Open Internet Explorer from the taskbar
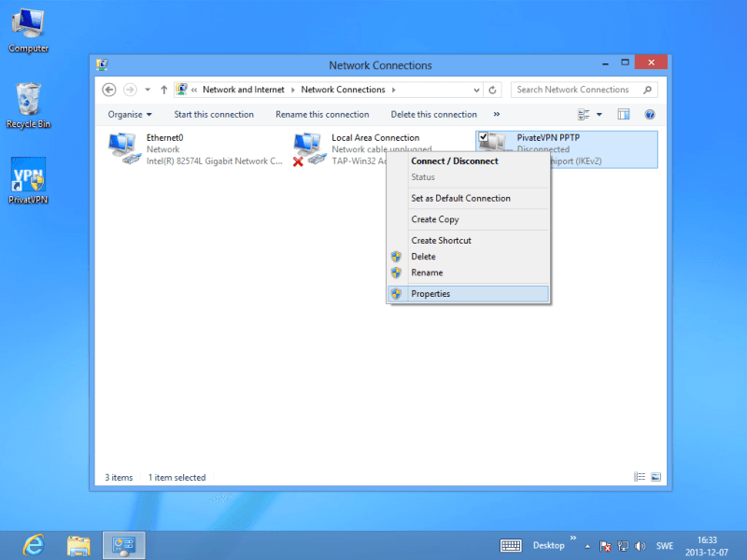Image resolution: width=747 pixels, height=560 pixels. point(35,544)
